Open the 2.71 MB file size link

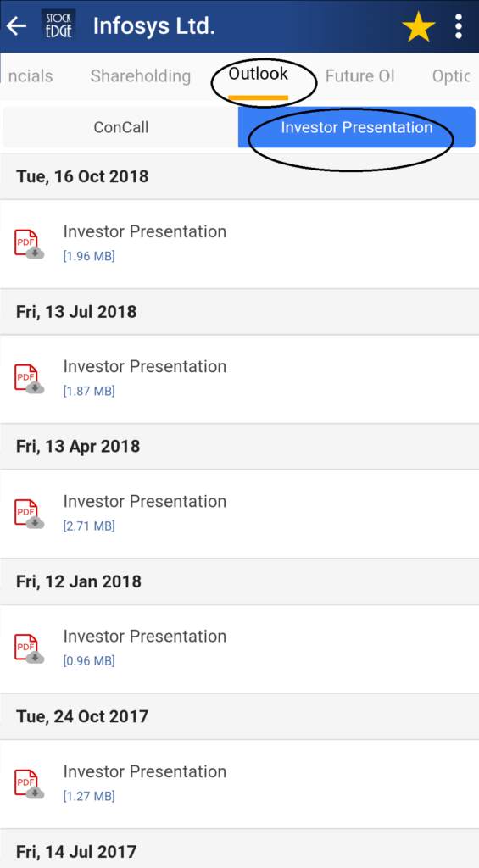click(89, 526)
